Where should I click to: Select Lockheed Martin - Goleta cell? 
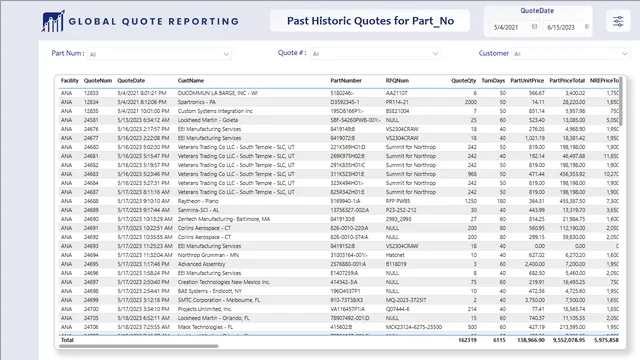208,120
